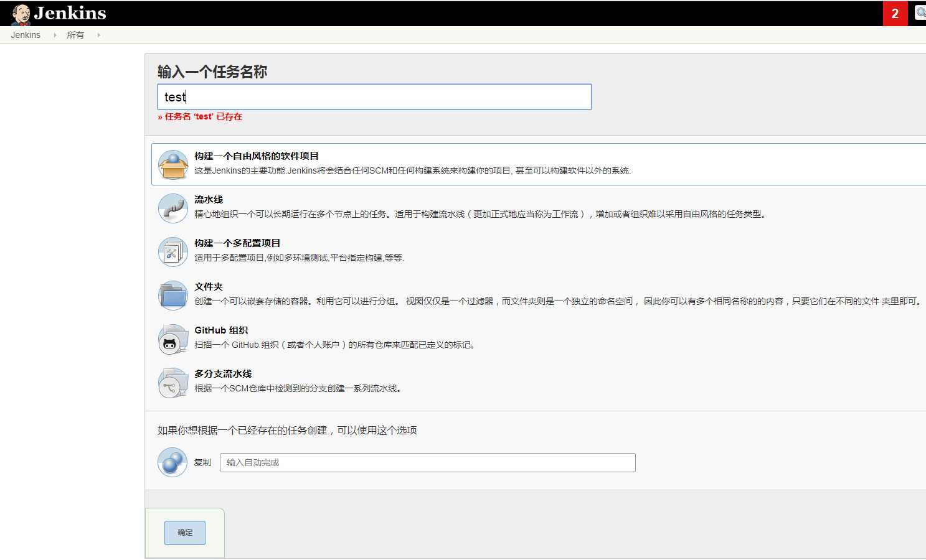This screenshot has width=926, height=560.
Task: Click the Jenkins butler logo icon
Action: (21, 14)
